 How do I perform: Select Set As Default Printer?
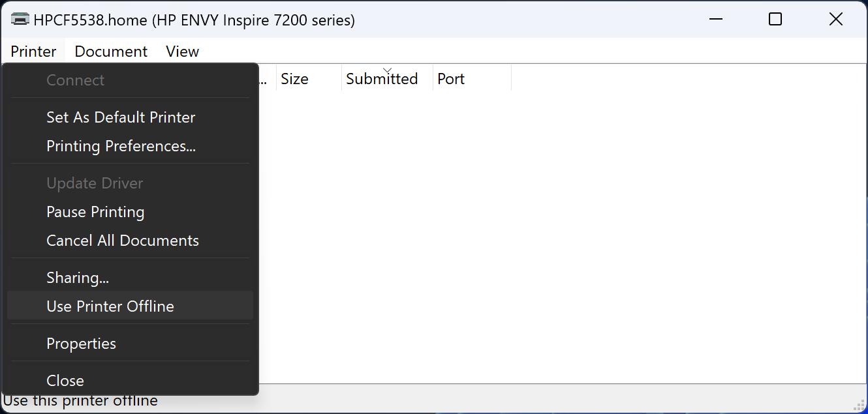pos(120,117)
